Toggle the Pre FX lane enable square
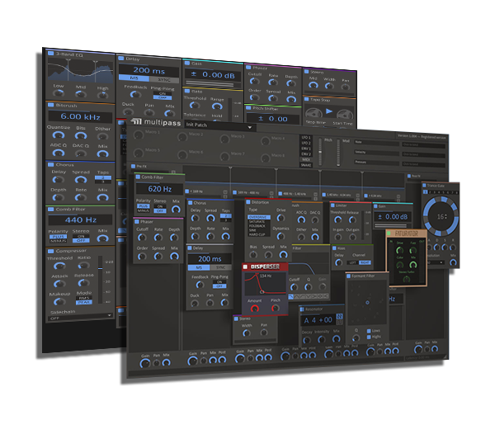 point(133,166)
